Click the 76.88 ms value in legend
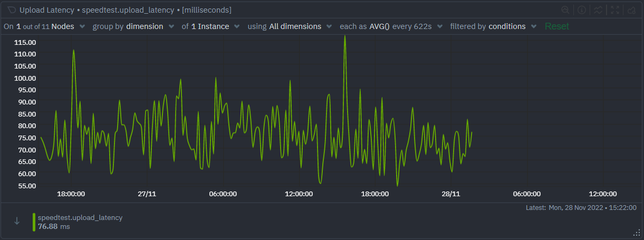Image resolution: width=644 pixels, height=240 pixels. (x=54, y=226)
